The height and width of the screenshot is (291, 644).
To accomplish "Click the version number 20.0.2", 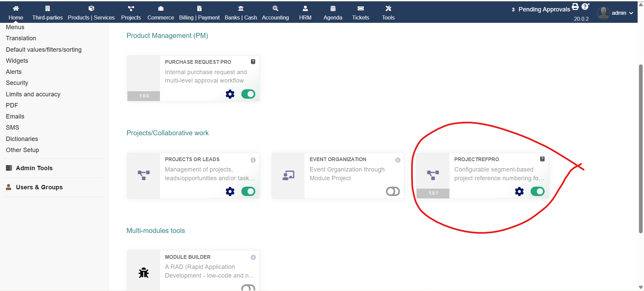I will 581,19.
